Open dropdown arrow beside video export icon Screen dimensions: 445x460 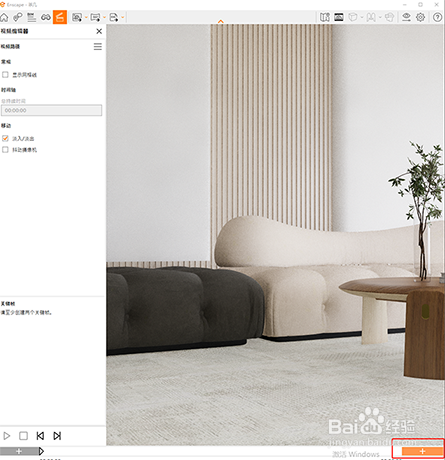coord(104,17)
